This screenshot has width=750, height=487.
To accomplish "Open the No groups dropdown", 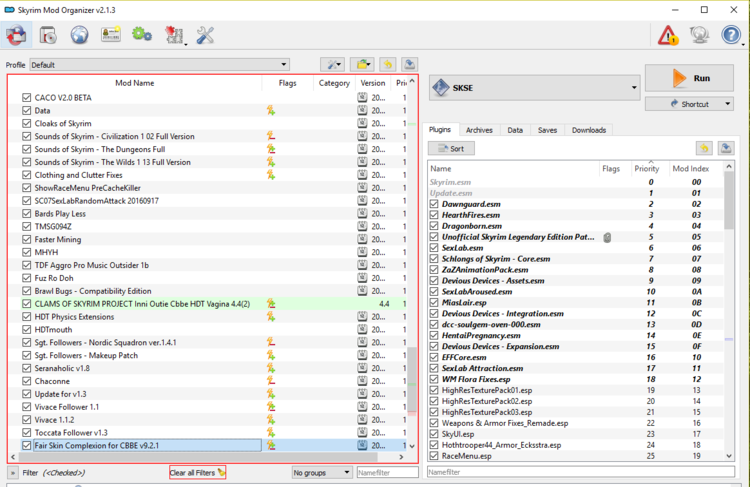I will pos(322,473).
